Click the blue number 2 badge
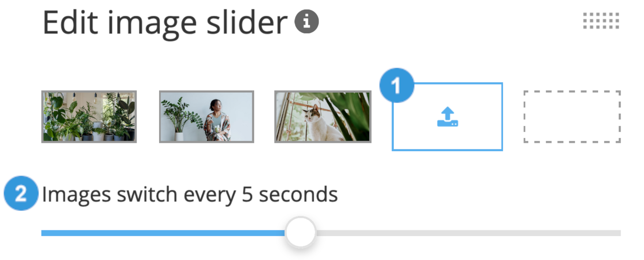Viewport: 644px width, 260px height. (x=21, y=194)
